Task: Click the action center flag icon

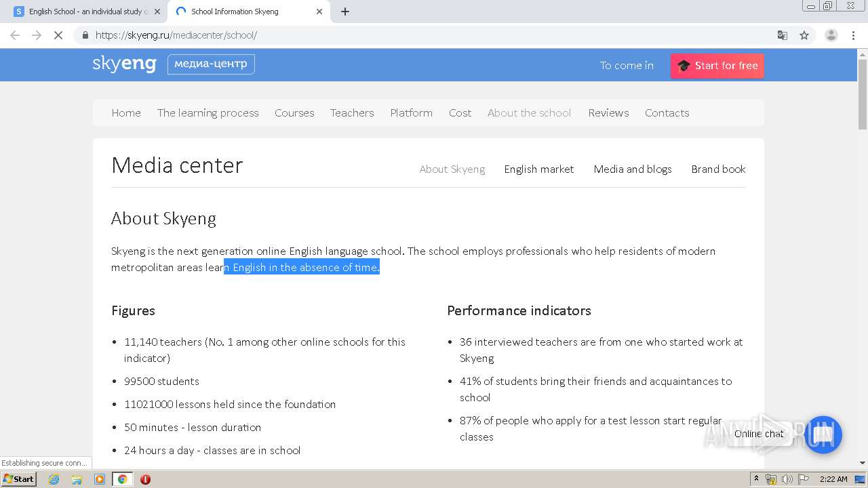Action: pos(803,479)
